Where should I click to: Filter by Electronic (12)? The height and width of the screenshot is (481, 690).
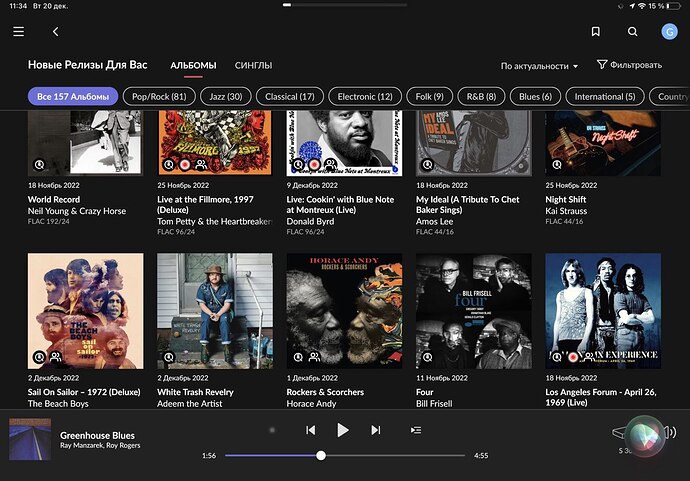[x=365, y=96]
